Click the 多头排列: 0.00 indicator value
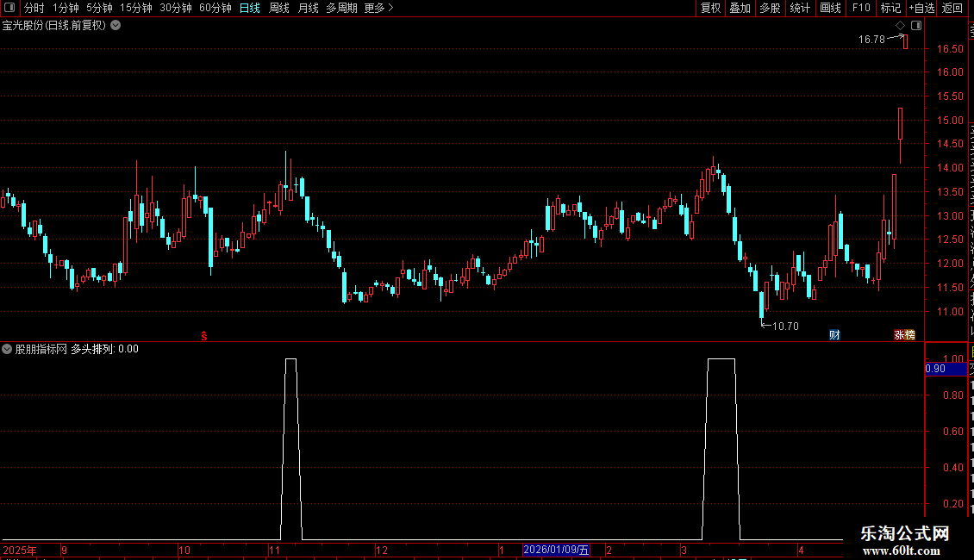The height and width of the screenshot is (560, 974). pos(104,349)
